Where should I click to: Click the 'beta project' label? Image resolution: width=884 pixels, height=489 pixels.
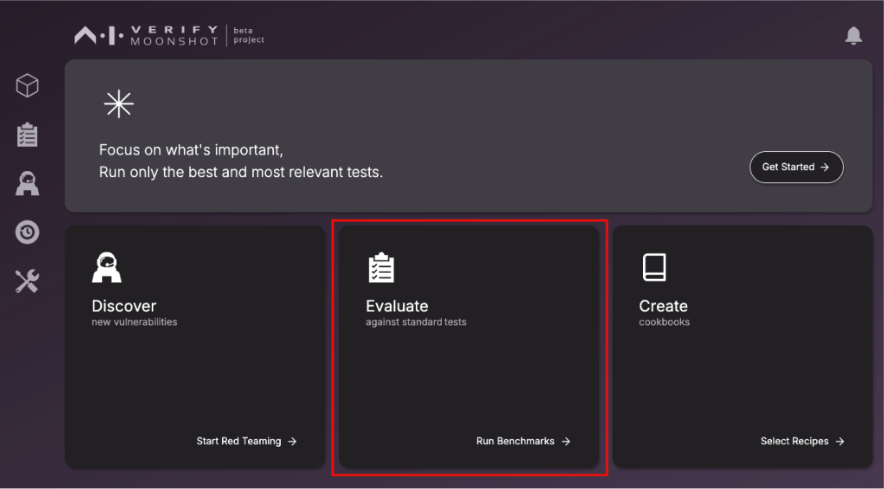point(249,35)
